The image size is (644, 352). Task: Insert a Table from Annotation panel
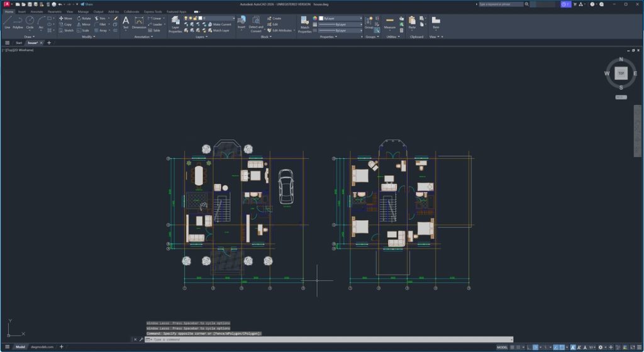pos(154,30)
